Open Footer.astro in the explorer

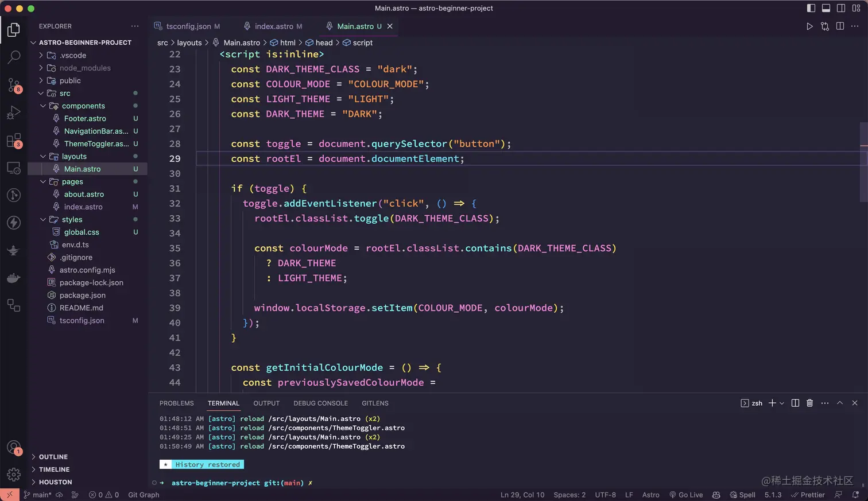point(85,118)
